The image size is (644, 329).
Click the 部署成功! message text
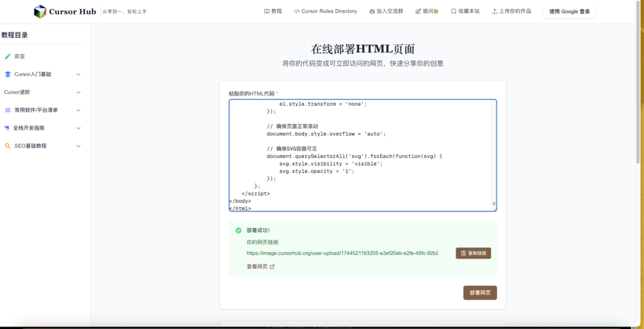(258, 231)
